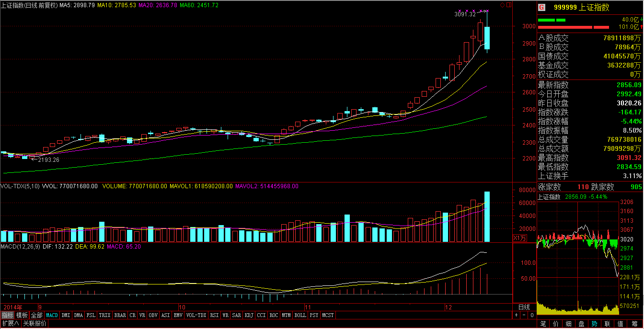Screen dimensions: 644x329
Task: Click the red G icon beside 999999
Action: coord(541,7)
